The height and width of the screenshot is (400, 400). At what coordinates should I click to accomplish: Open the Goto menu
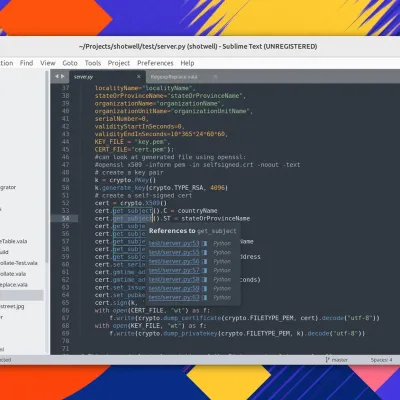click(70, 63)
